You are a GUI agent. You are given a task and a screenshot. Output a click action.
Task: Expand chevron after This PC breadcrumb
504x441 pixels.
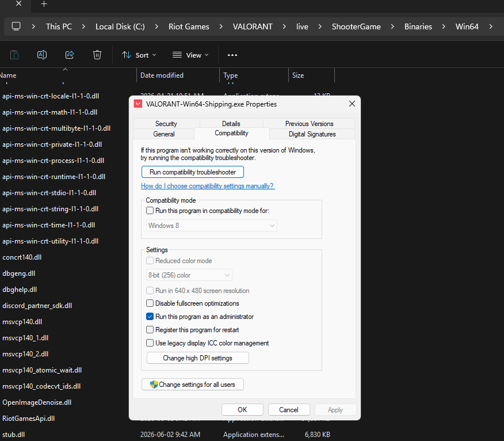(x=83, y=26)
